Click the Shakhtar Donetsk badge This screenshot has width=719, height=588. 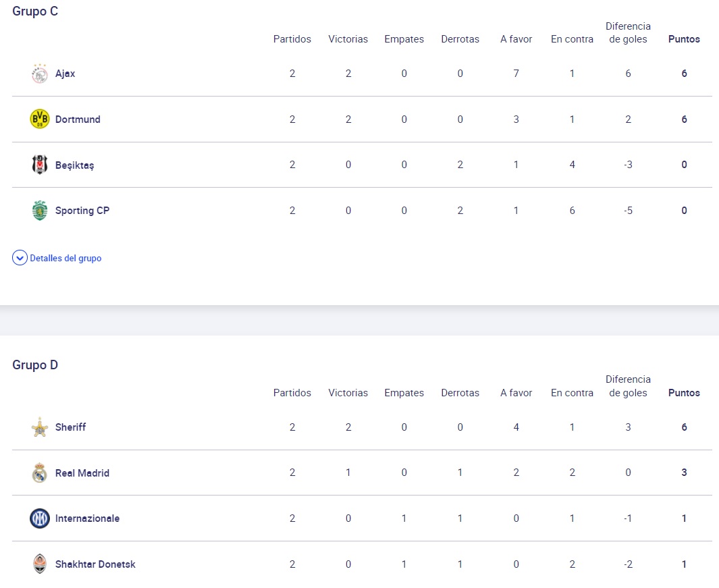(x=40, y=564)
